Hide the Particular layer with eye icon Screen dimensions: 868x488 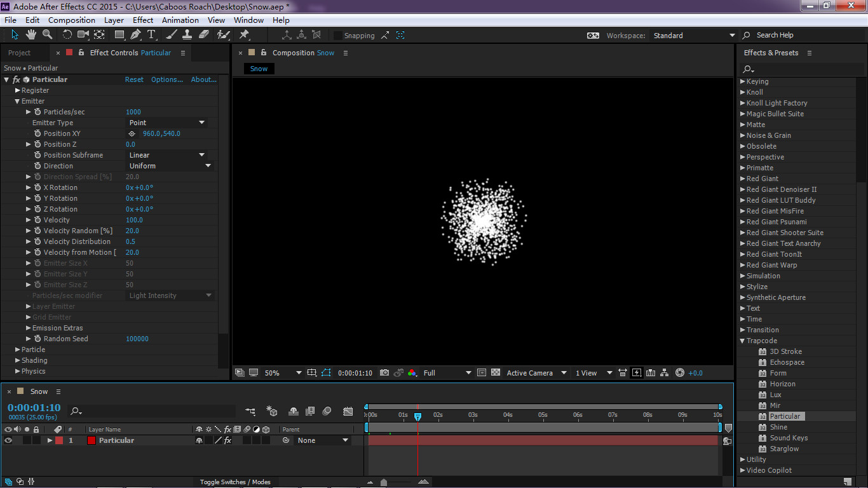[8, 440]
